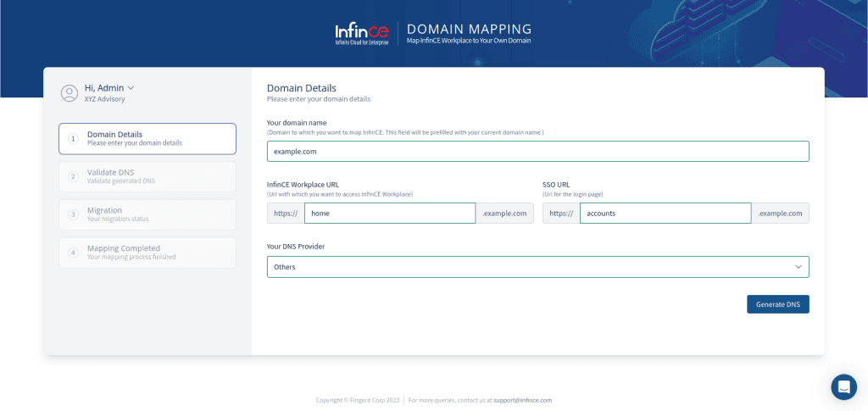The width and height of the screenshot is (868, 411).
Task: Go to the Validate DNS step
Action: click(147, 176)
